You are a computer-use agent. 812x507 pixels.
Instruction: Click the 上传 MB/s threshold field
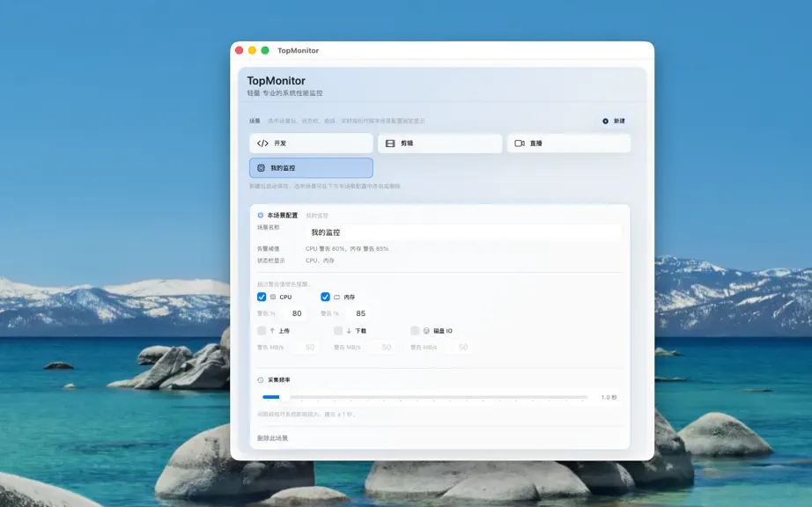(x=306, y=347)
